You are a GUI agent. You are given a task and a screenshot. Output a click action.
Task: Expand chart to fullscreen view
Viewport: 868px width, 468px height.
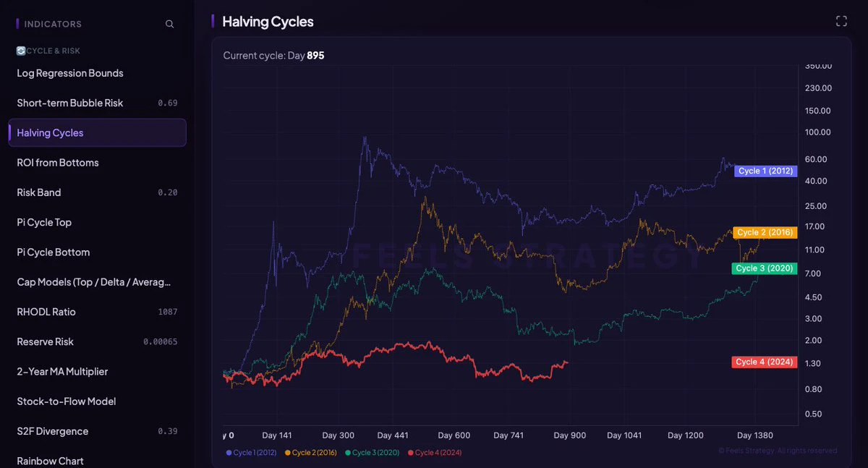841,21
